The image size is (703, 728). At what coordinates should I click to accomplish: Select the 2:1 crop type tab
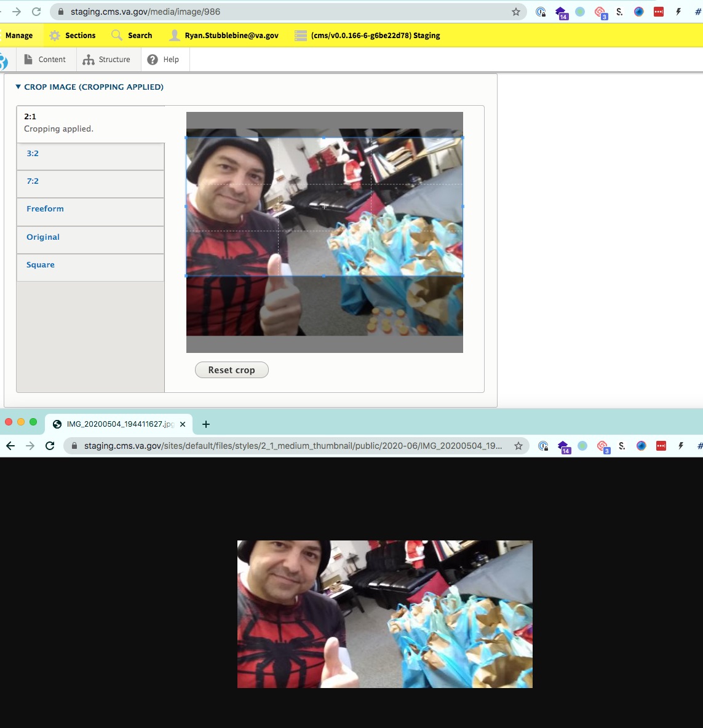pos(90,124)
